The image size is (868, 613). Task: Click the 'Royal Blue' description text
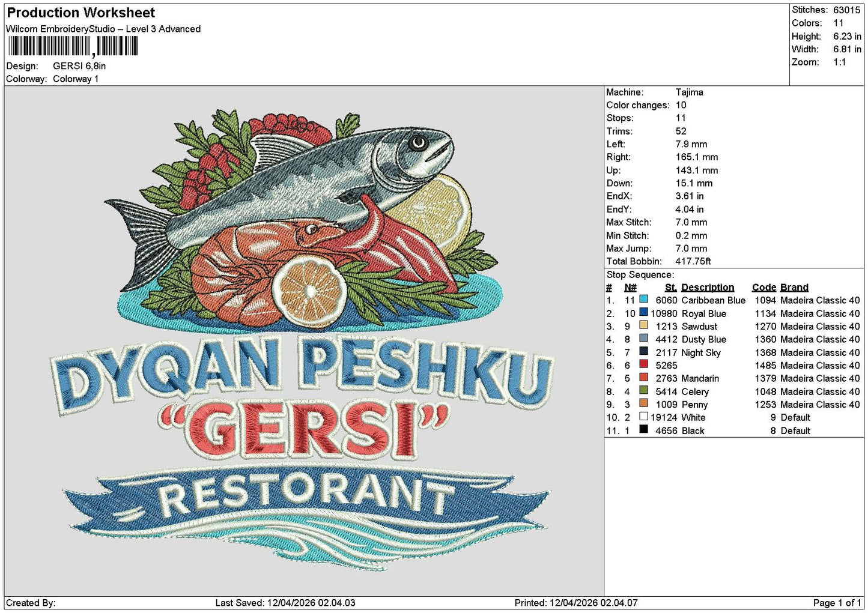click(704, 313)
